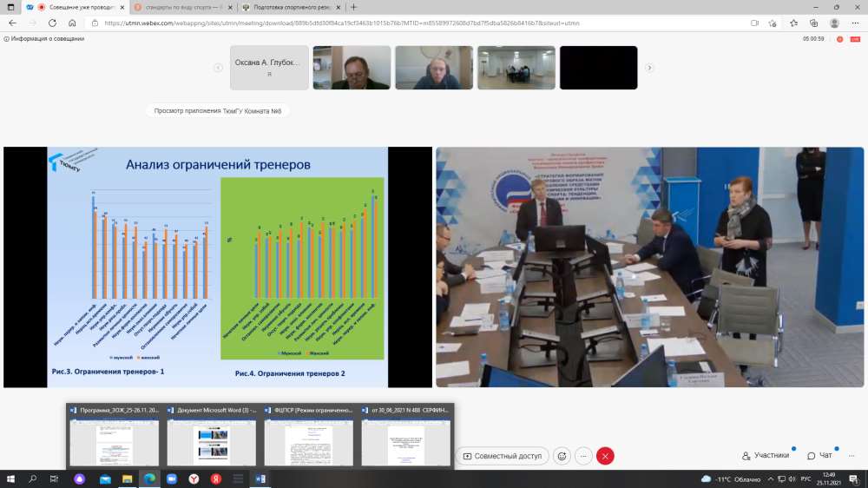The height and width of the screenshot is (488, 868).
Task: Open Word preview 'Программа_ЗОЖ_25-26.11'
Action: click(114, 437)
